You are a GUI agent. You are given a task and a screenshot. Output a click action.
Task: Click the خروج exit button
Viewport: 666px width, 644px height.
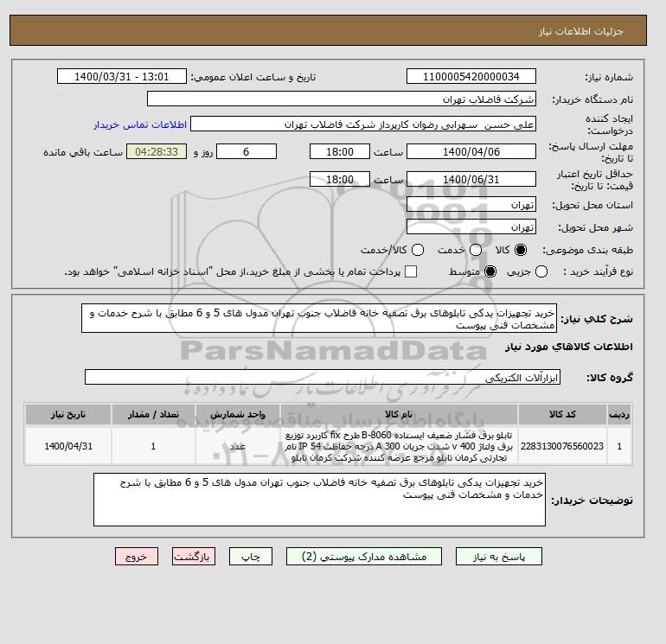tap(137, 557)
